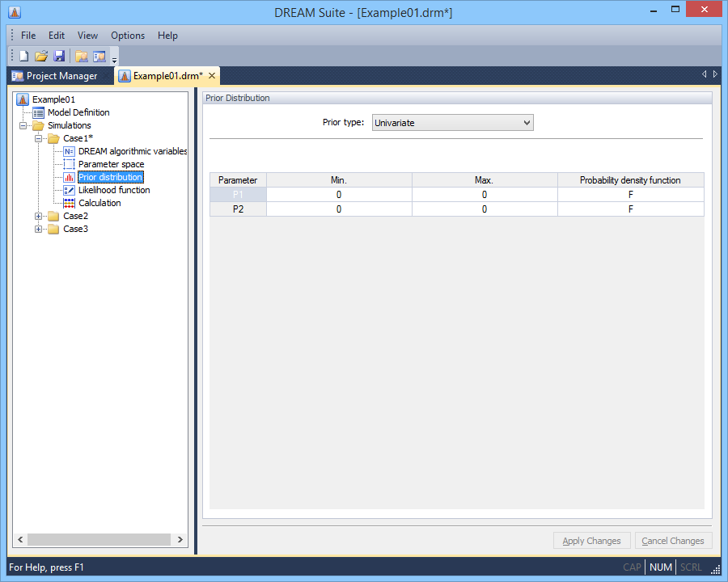Expand the Case3 tree node
Screen dimensions: 728x582
tap(39, 230)
